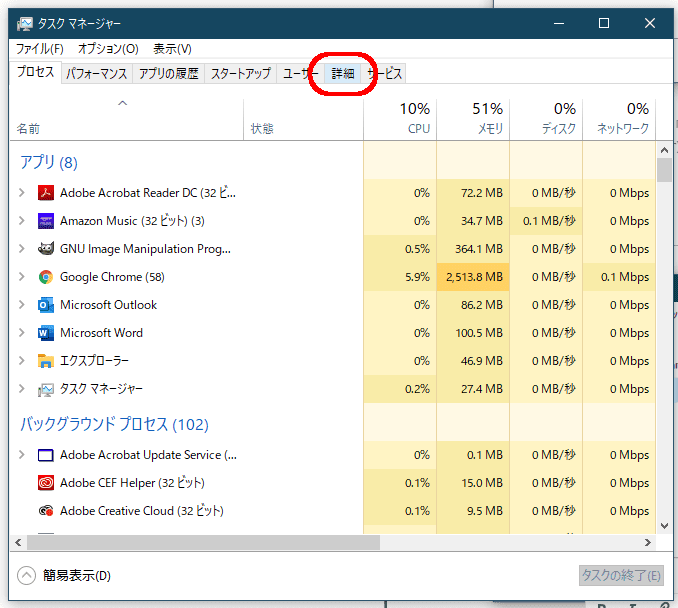Image resolution: width=678 pixels, height=608 pixels.
Task: Select the Microsoft Word process name
Action: pyautogui.click(x=101, y=333)
